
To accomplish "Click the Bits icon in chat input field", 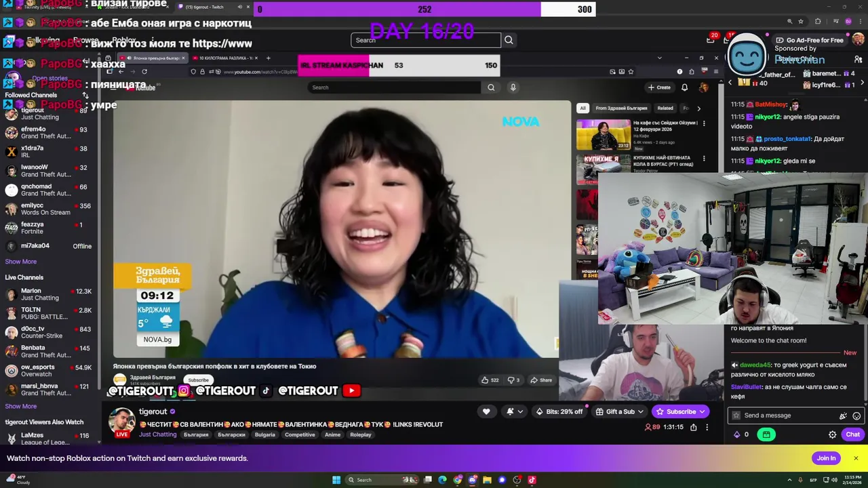I will point(843,415).
